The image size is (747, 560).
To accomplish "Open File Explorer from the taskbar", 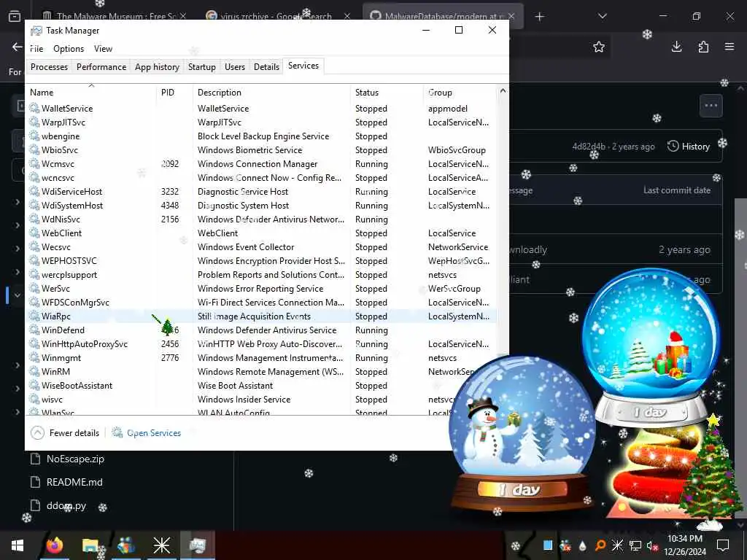I will click(x=90, y=545).
